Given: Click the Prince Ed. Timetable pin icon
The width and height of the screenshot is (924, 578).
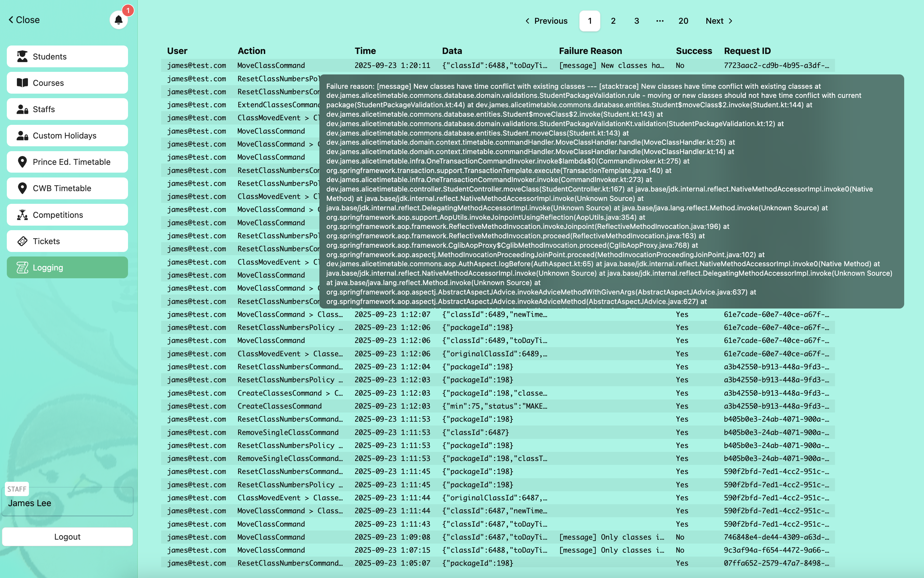Looking at the screenshot, I should [x=22, y=162].
